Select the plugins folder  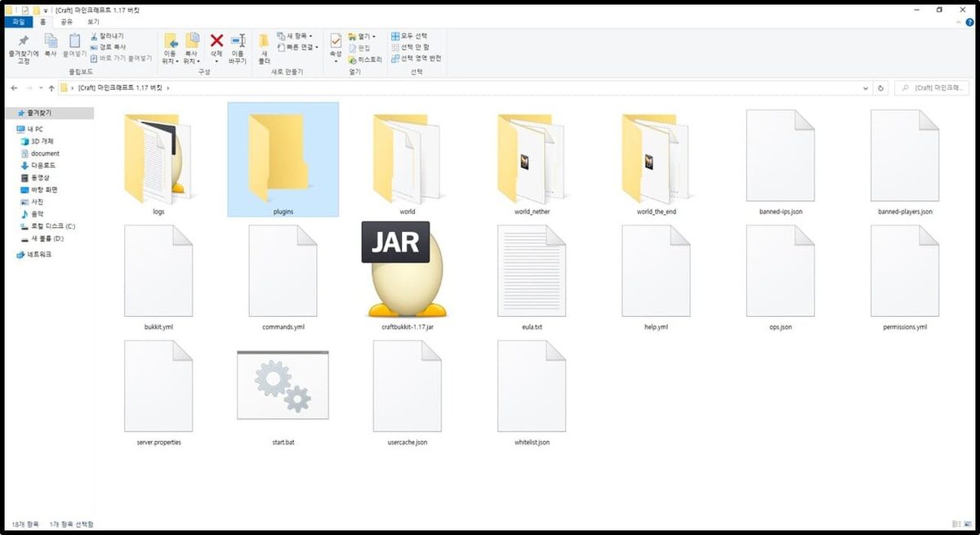tap(283, 160)
